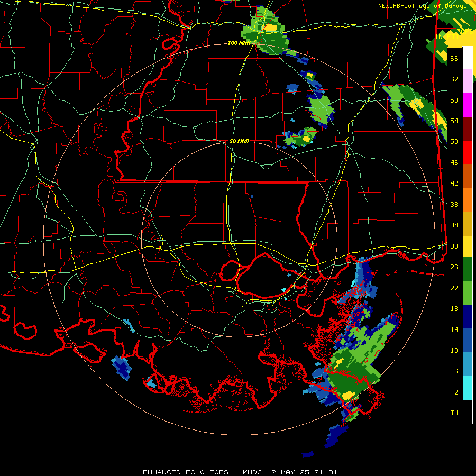Click the '50 NMI' range ring label
The image size is (476, 476).
click(239, 141)
